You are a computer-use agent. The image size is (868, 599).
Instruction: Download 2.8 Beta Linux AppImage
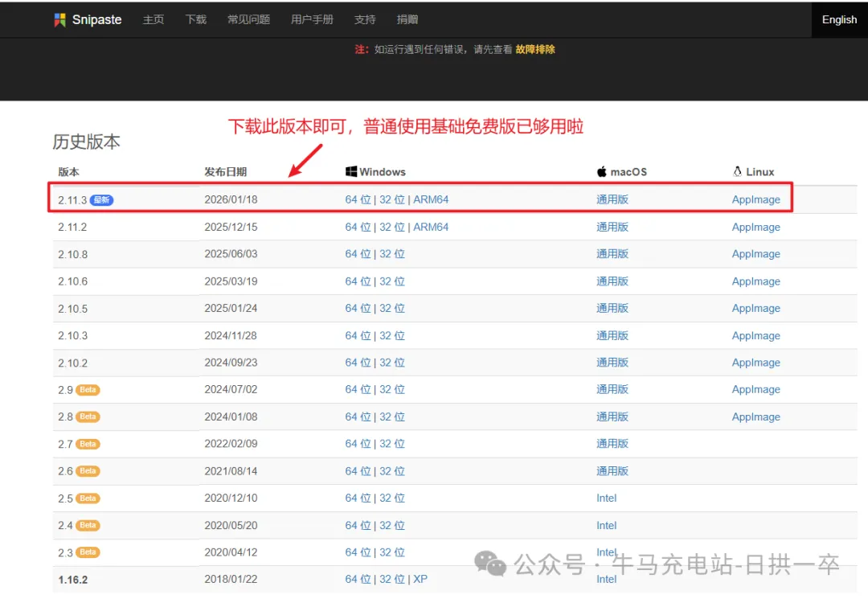coord(755,416)
